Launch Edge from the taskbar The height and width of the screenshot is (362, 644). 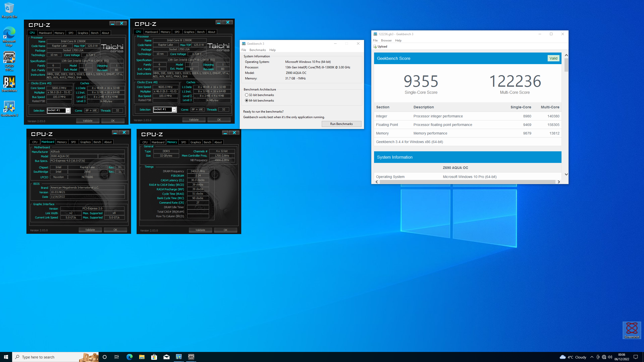point(129,357)
